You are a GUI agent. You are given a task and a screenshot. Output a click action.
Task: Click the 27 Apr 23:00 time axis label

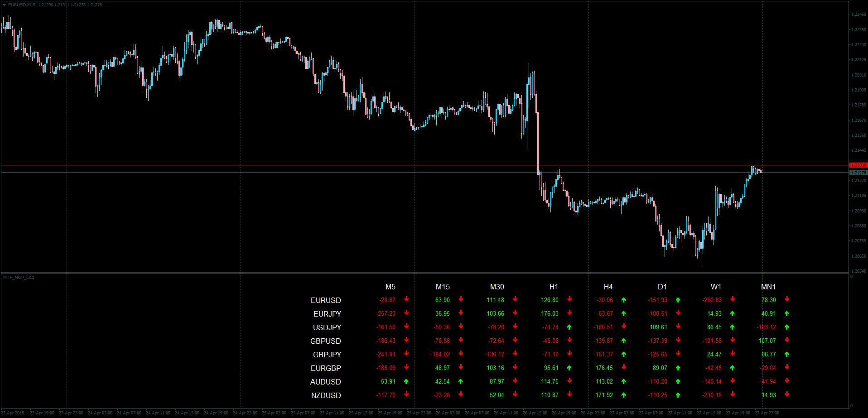pyautogui.click(x=767, y=413)
